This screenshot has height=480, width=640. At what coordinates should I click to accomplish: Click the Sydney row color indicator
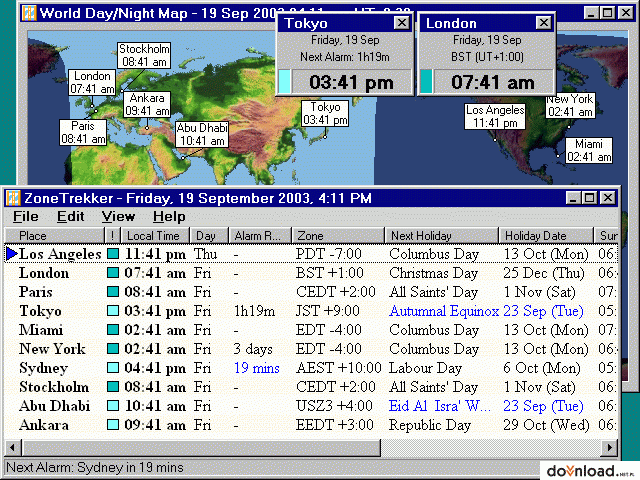point(113,368)
